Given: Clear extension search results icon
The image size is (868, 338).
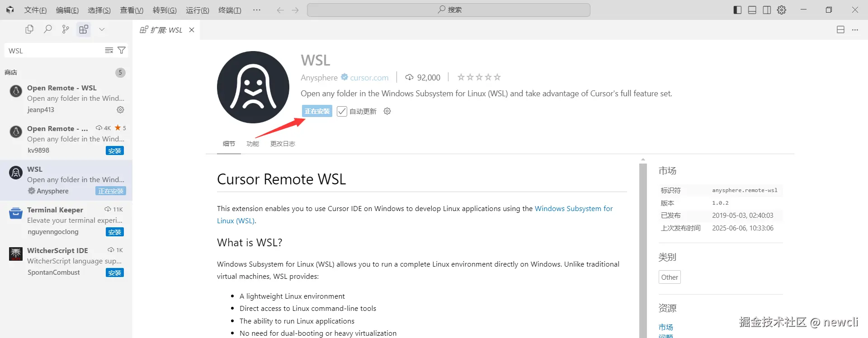Looking at the screenshot, I should (109, 50).
